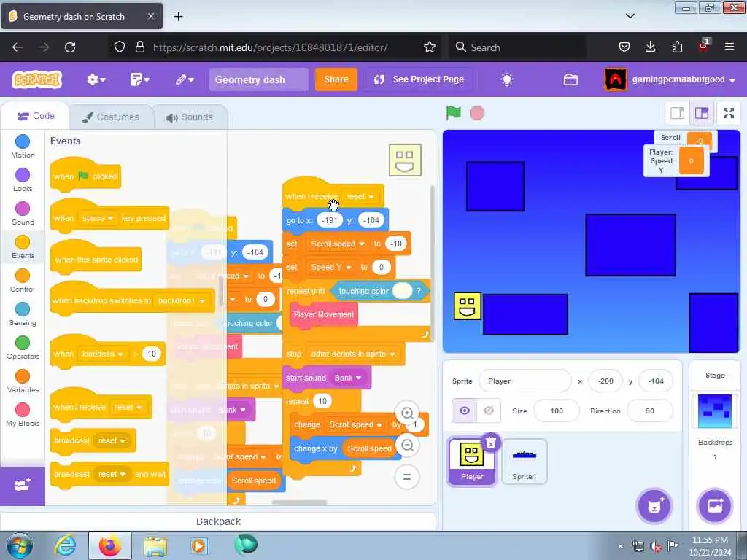Screen dimensions: 747x560
Task: Open the Bonk sound dropdown
Action: [x=348, y=378]
